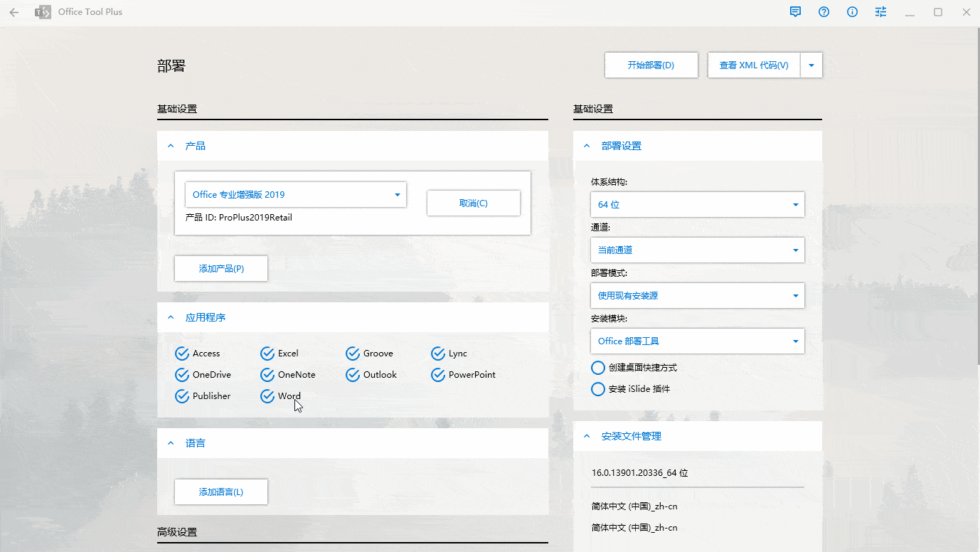Maximize the Office Tool Plus window
Image resolution: width=980 pixels, height=552 pixels.
pyautogui.click(x=938, y=12)
